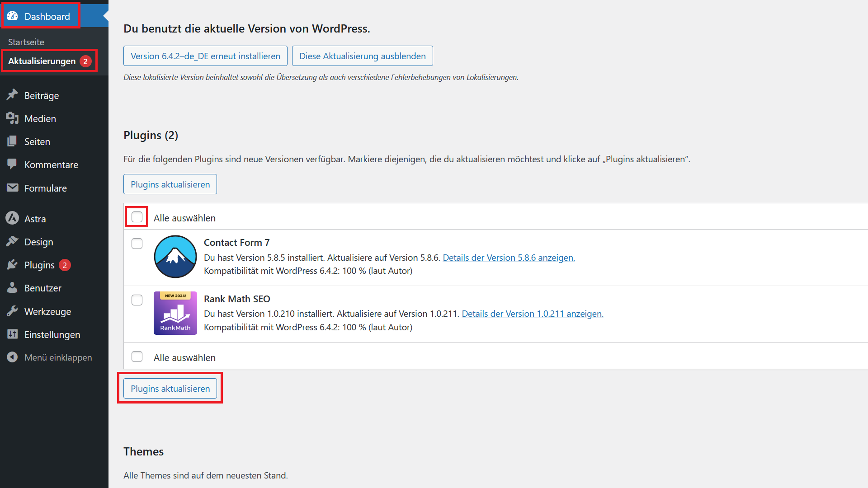Screen dimensions: 868x488
Task: Click the Astra logo icon
Action: 12,219
